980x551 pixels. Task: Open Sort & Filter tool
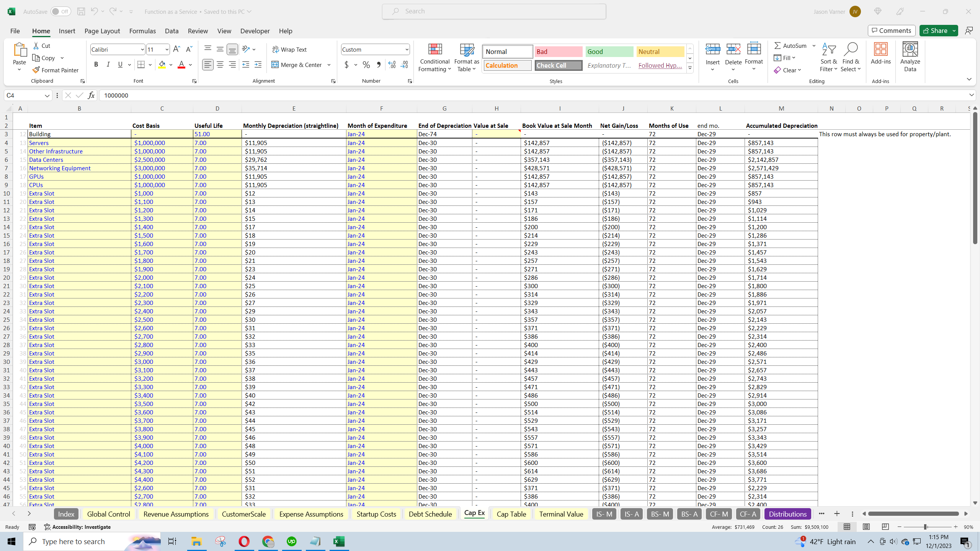click(828, 57)
